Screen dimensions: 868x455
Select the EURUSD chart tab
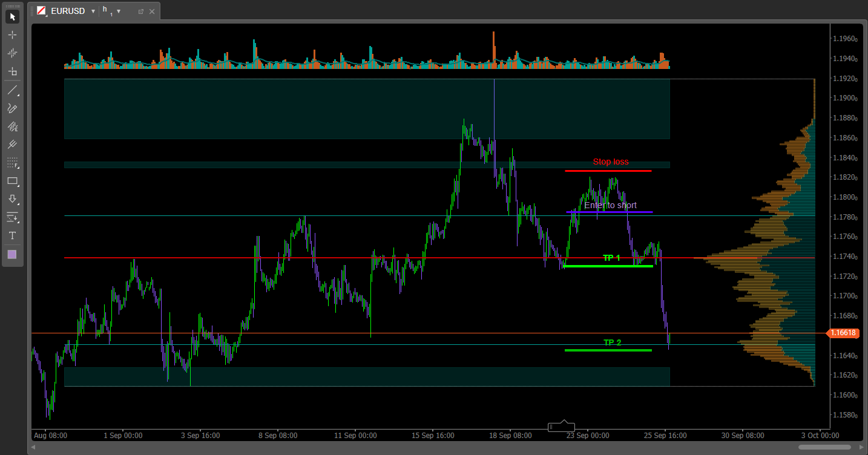click(67, 11)
